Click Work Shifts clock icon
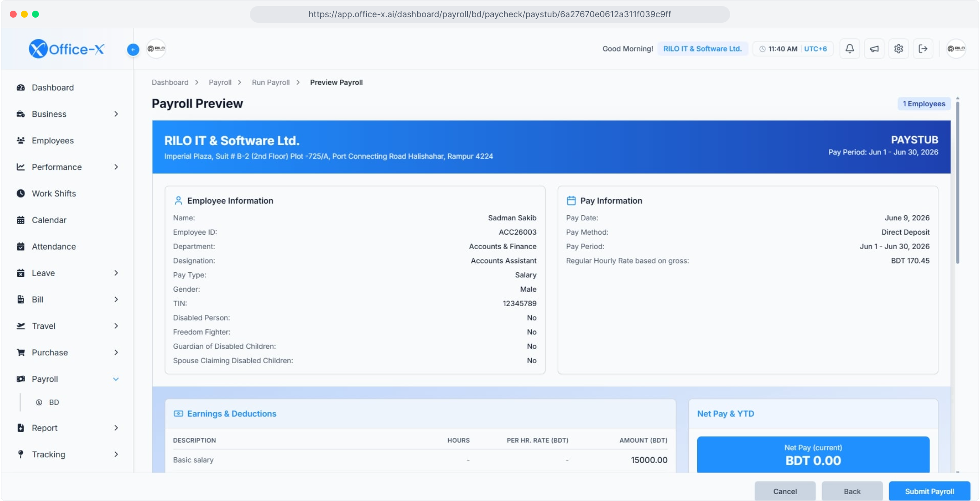This screenshot has height=501, width=980. click(20, 193)
